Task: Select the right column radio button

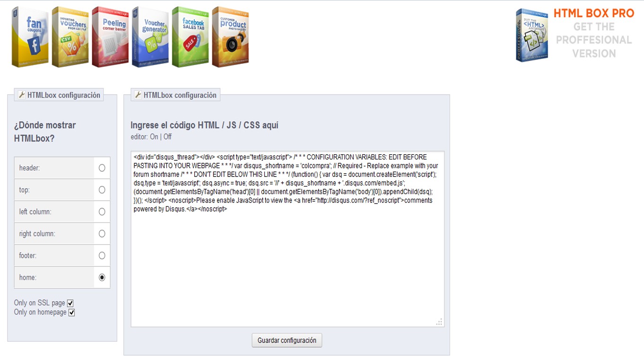Action: pos(102,234)
